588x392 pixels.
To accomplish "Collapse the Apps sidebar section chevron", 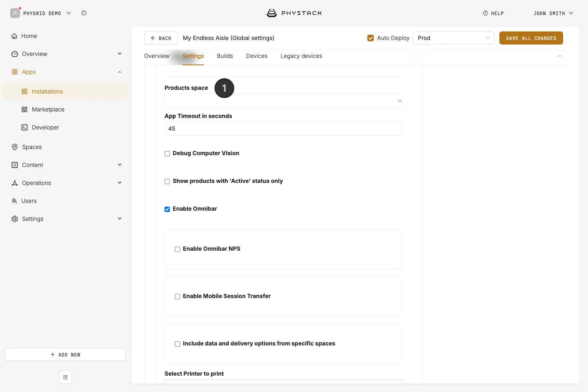I will click(x=120, y=72).
